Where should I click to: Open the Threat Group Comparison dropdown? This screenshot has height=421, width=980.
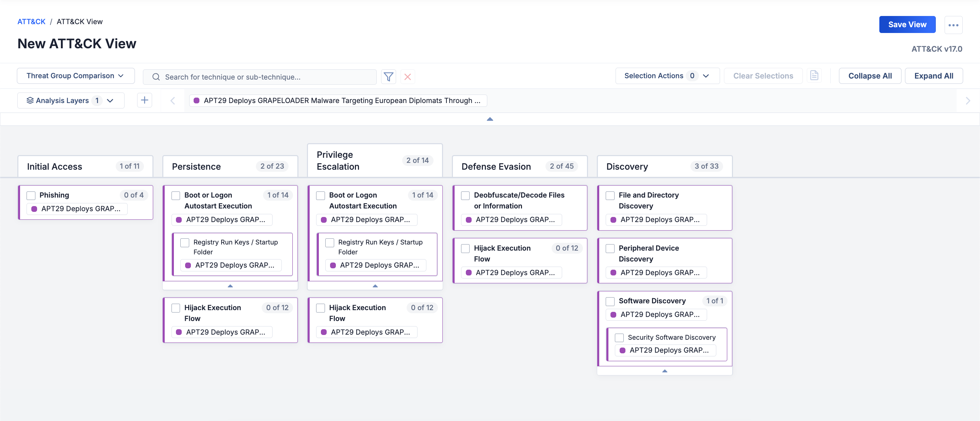click(x=75, y=75)
